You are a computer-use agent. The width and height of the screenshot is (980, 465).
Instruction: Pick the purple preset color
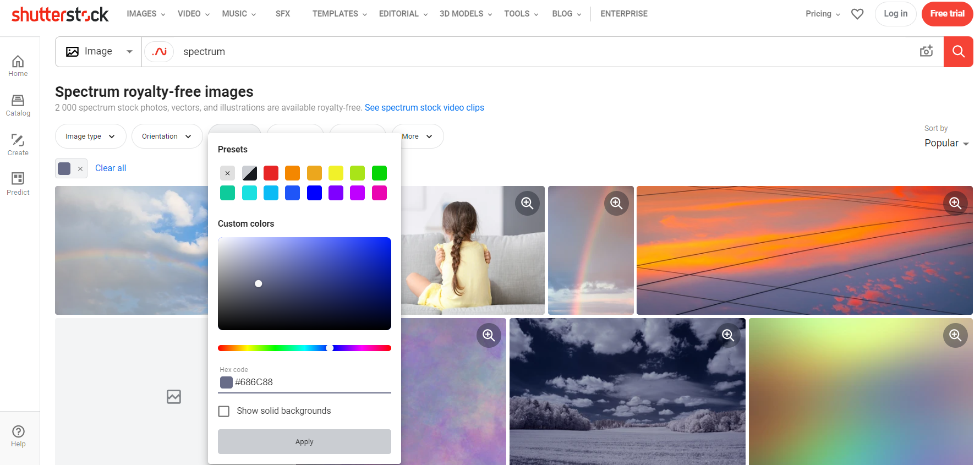click(336, 193)
